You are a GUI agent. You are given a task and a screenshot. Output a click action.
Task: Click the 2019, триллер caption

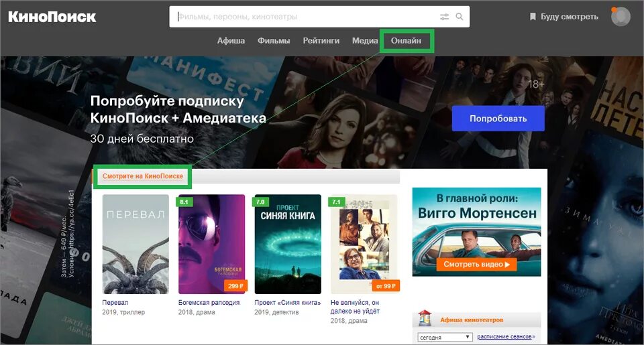click(x=123, y=312)
